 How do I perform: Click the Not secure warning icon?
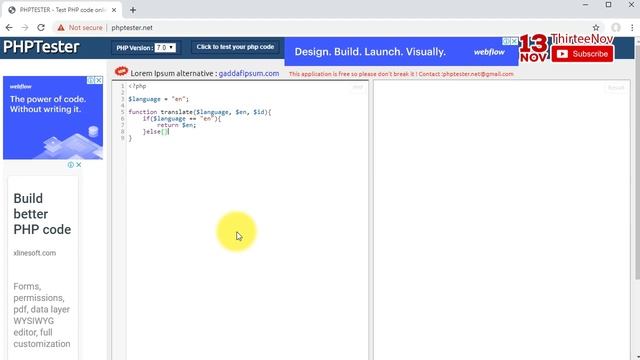point(61,27)
